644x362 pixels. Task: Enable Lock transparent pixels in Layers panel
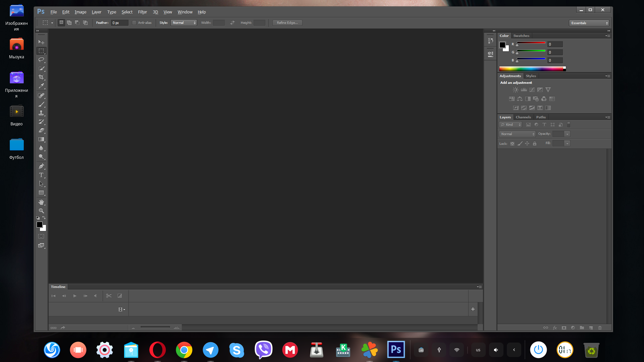512,143
